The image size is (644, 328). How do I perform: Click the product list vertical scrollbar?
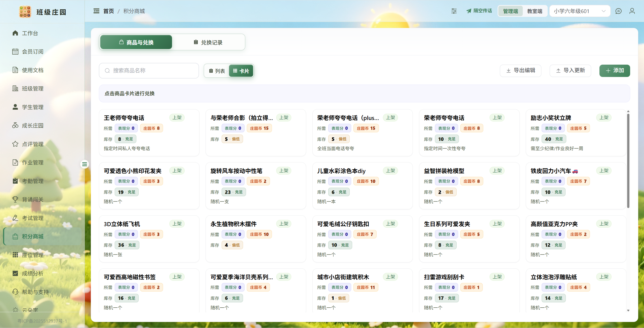(628, 160)
